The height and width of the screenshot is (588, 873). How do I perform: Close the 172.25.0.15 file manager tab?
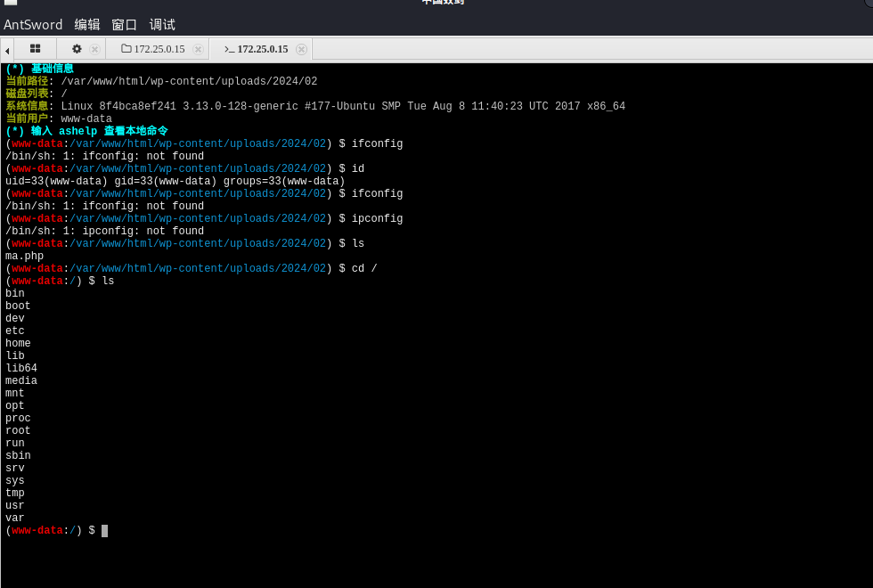[x=198, y=49]
